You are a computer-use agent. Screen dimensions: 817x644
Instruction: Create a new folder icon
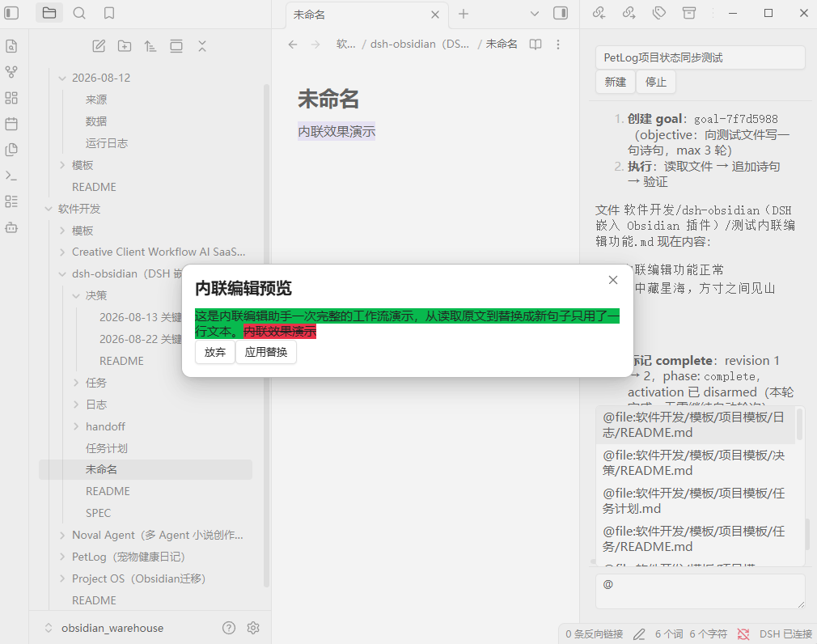tap(125, 46)
